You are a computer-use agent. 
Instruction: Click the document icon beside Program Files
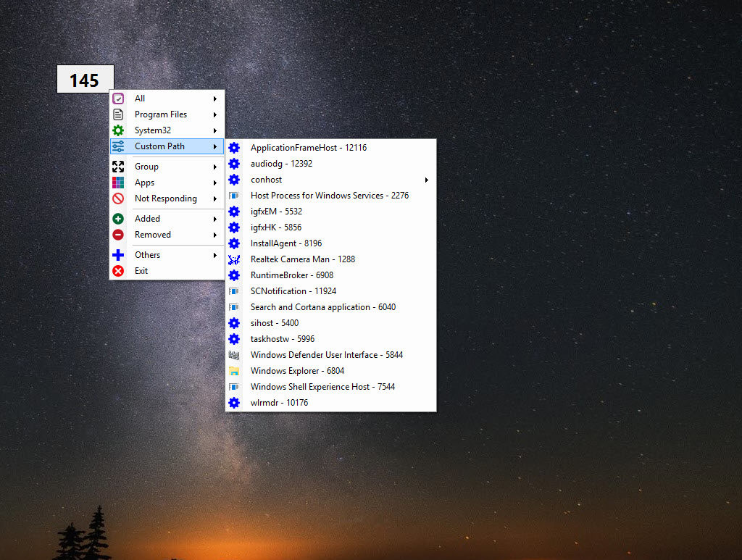point(118,114)
